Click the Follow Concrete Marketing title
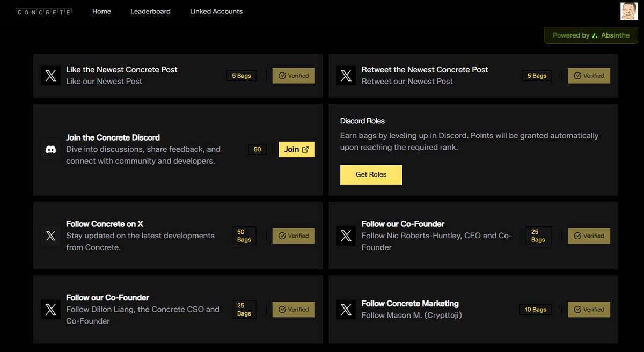644x352 pixels. [410, 303]
